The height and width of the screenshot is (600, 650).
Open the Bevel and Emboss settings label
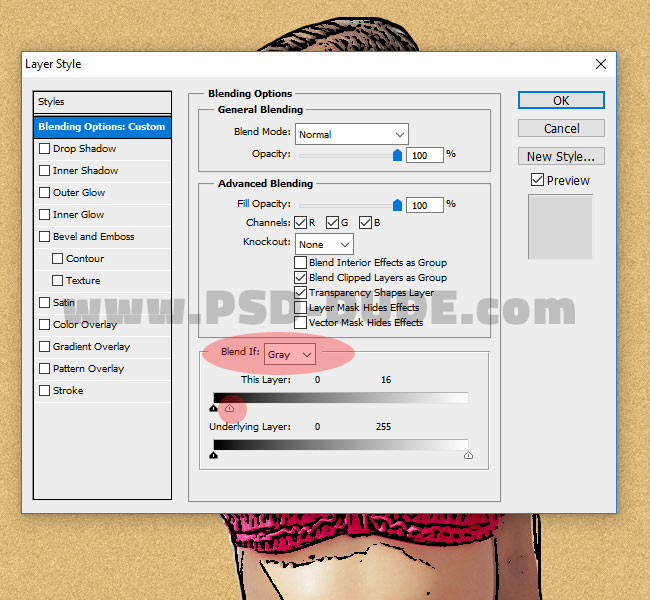(94, 236)
